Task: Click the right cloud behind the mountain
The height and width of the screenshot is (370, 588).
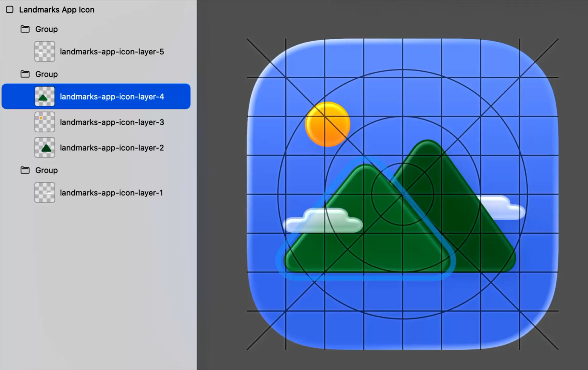Action: point(503,208)
